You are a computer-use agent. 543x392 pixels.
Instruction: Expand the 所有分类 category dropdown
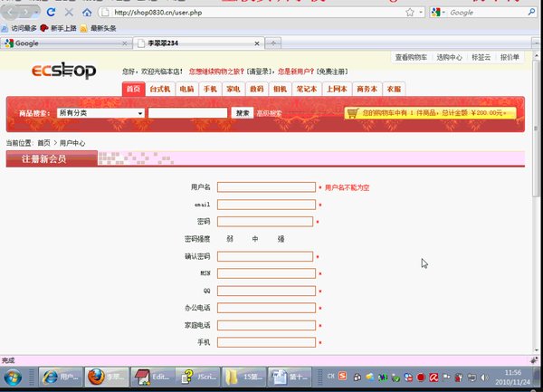click(100, 113)
